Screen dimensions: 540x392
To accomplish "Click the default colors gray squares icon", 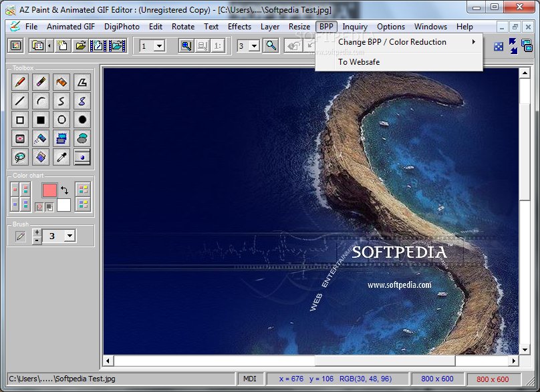I will click(x=49, y=207).
